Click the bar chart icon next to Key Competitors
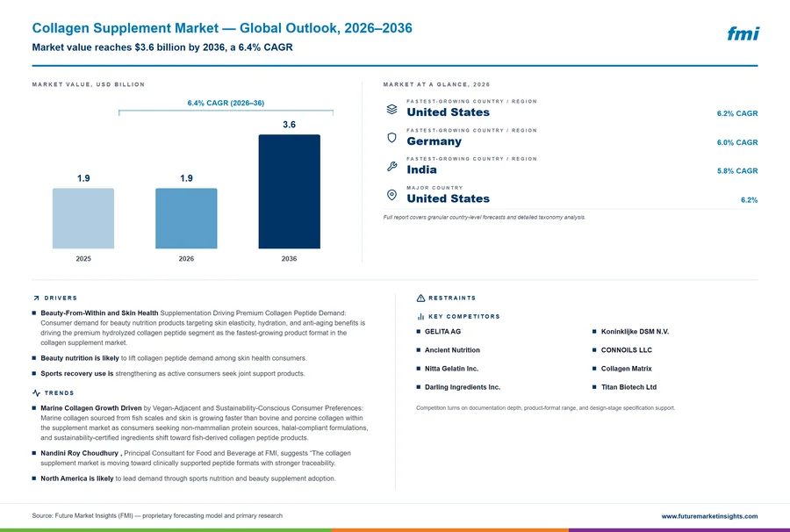 pos(420,316)
